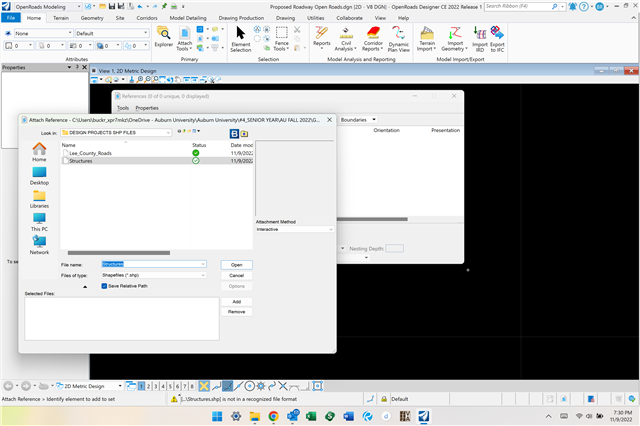The width and height of the screenshot is (640, 426).
Task: Open the Terrain ribbon tab
Action: click(x=60, y=18)
